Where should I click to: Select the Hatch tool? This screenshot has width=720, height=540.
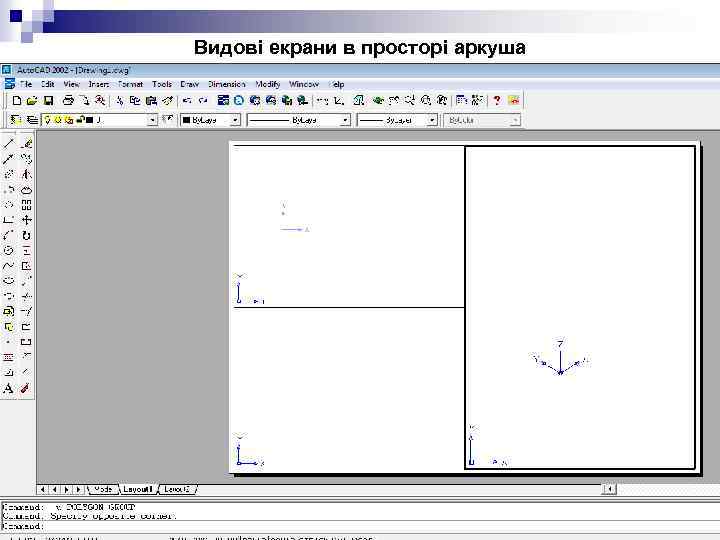point(9,357)
